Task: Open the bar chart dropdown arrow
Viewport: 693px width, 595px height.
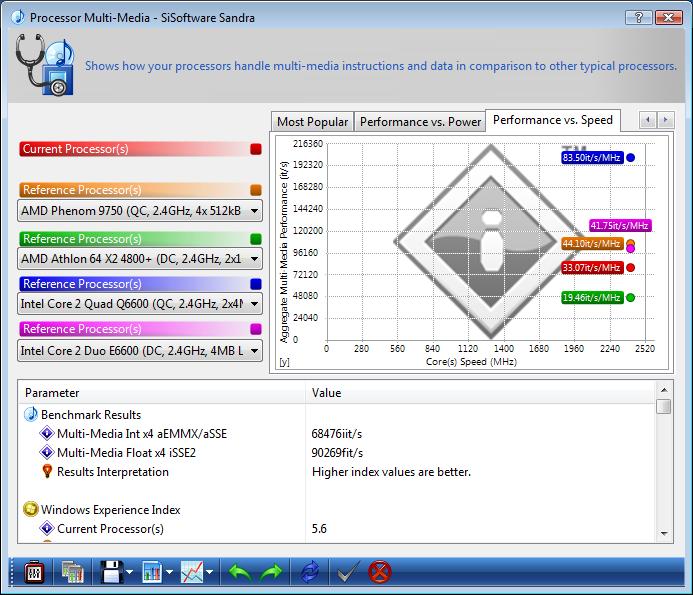Action: 169,572
